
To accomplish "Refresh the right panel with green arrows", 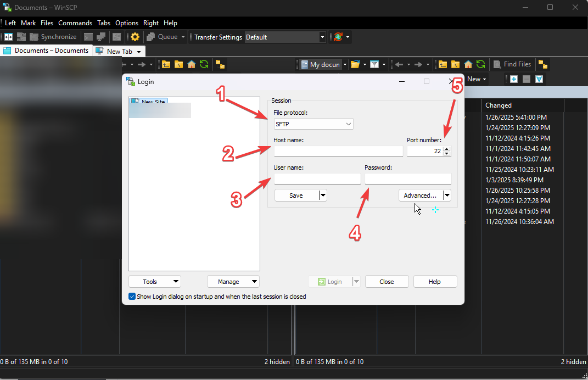I will pyautogui.click(x=481, y=64).
